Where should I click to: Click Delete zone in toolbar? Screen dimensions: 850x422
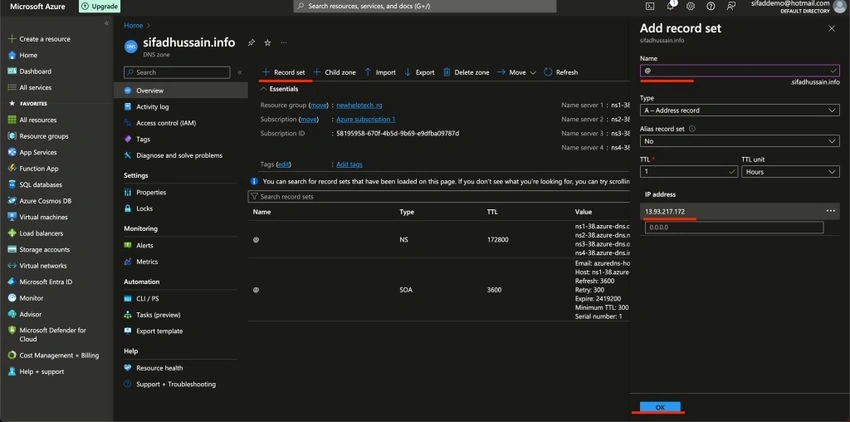[466, 72]
